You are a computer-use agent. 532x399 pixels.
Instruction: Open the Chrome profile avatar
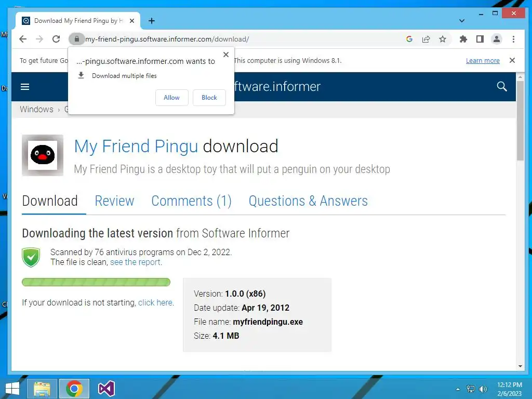click(496, 39)
